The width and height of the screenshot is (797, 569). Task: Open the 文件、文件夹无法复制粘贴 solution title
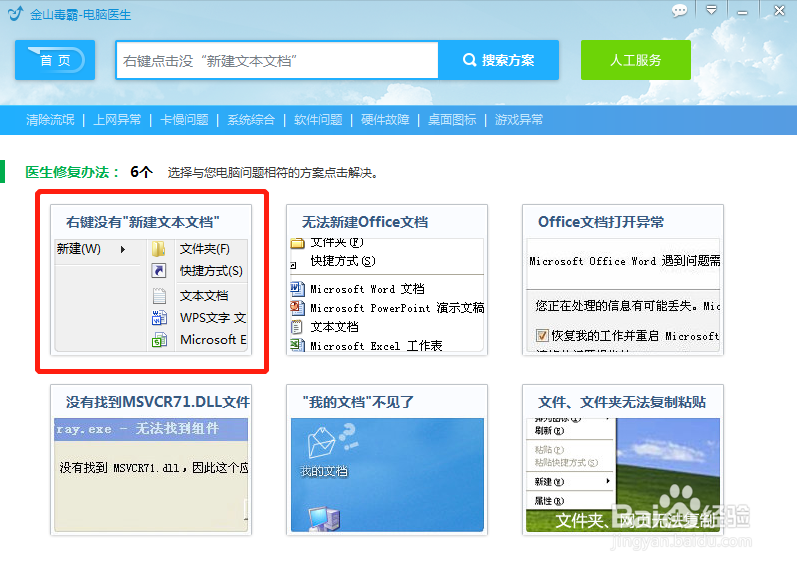point(622,402)
